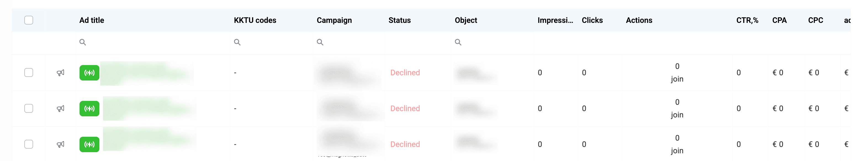Screen dimensions: 868x161
Task: Click Declined status in first row
Action: 405,73
